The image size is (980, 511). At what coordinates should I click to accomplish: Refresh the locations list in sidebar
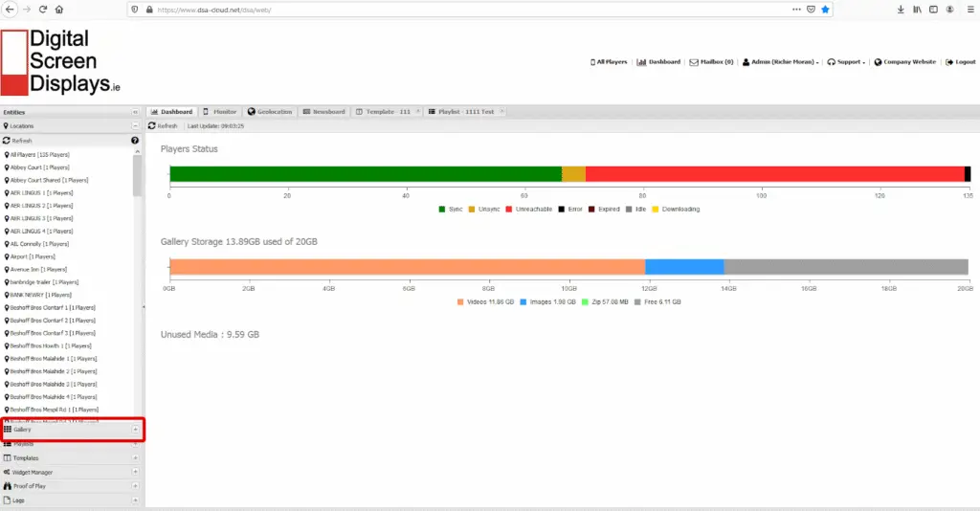tap(17, 141)
